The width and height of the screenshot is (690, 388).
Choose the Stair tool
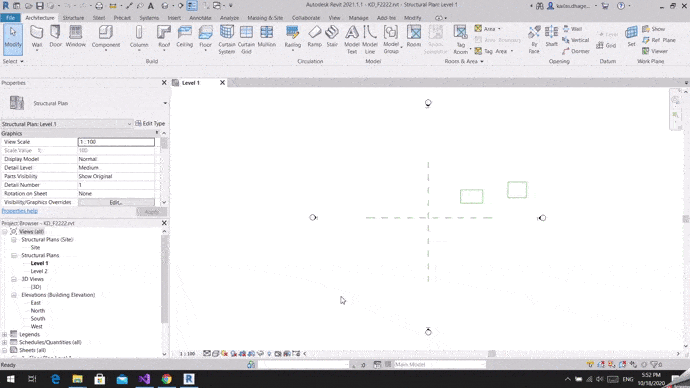coord(332,37)
